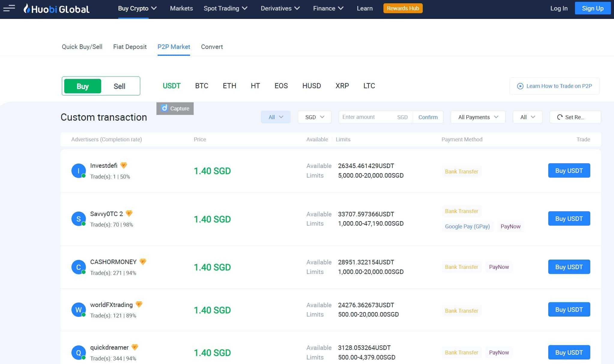Click the verified badge next to quickdreamer
The width and height of the screenshot is (614, 364).
[x=135, y=347]
